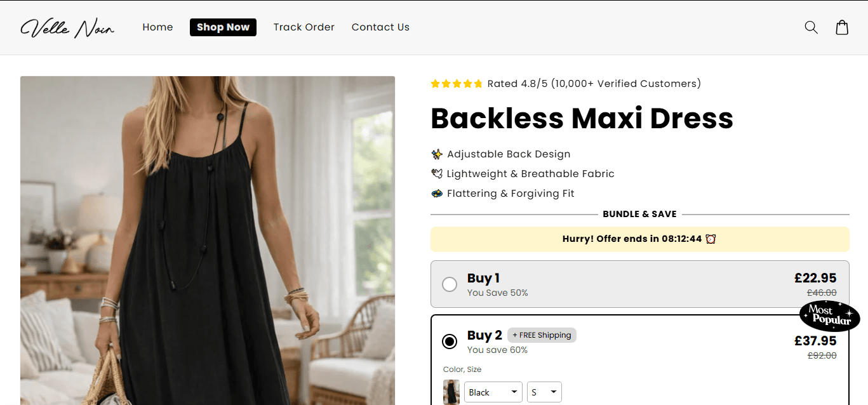
Task: Open the search icon in header
Action: click(811, 27)
